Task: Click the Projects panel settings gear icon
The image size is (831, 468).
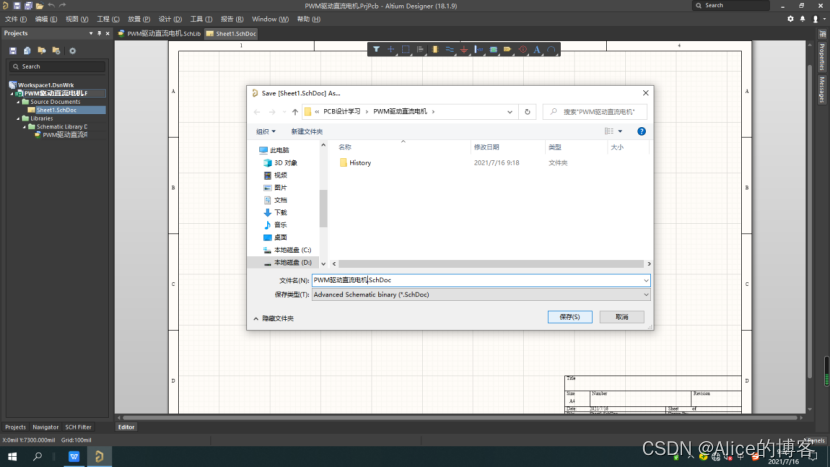Action: click(x=73, y=51)
